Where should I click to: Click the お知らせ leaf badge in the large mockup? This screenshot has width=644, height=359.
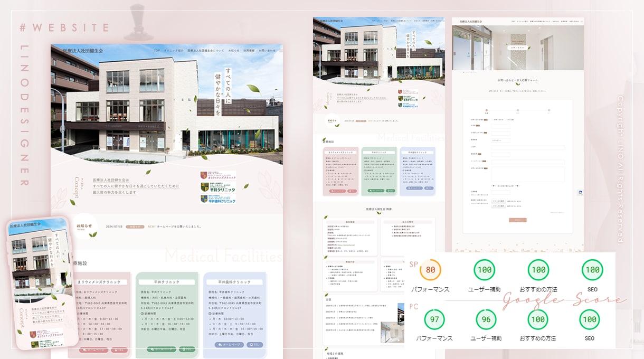tap(86, 226)
